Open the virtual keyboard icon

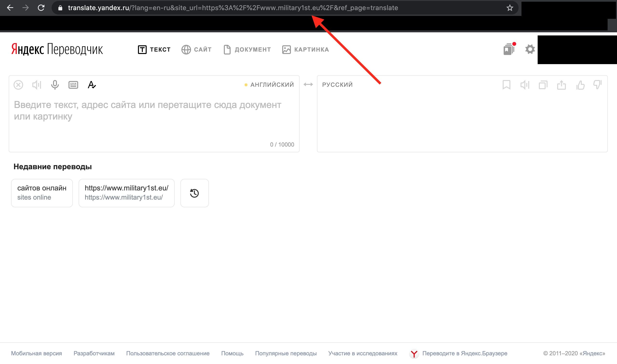pos(73,85)
